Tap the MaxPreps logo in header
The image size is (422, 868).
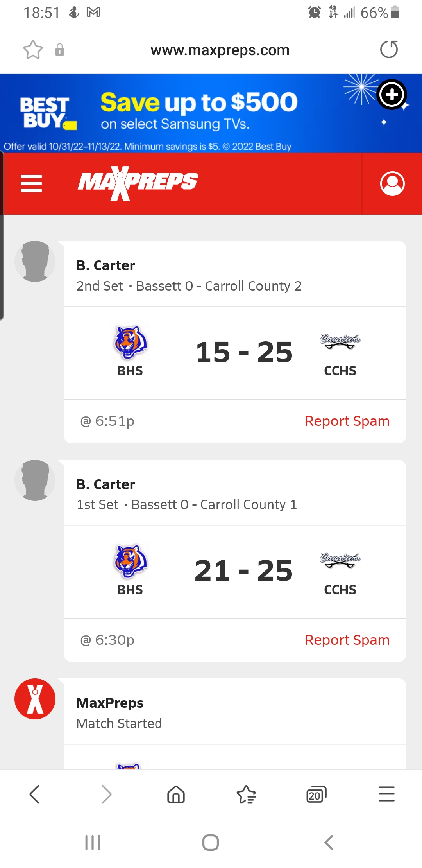click(x=138, y=183)
